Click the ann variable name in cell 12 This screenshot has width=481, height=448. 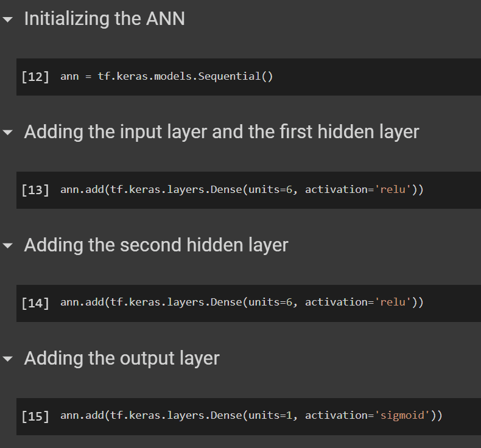click(69, 77)
